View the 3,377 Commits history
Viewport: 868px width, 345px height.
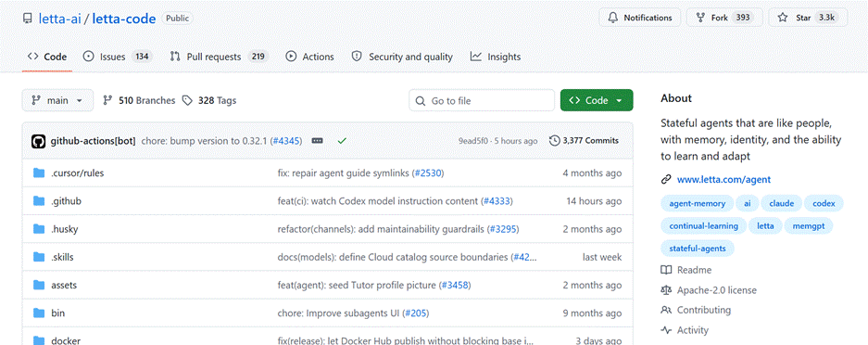point(584,141)
